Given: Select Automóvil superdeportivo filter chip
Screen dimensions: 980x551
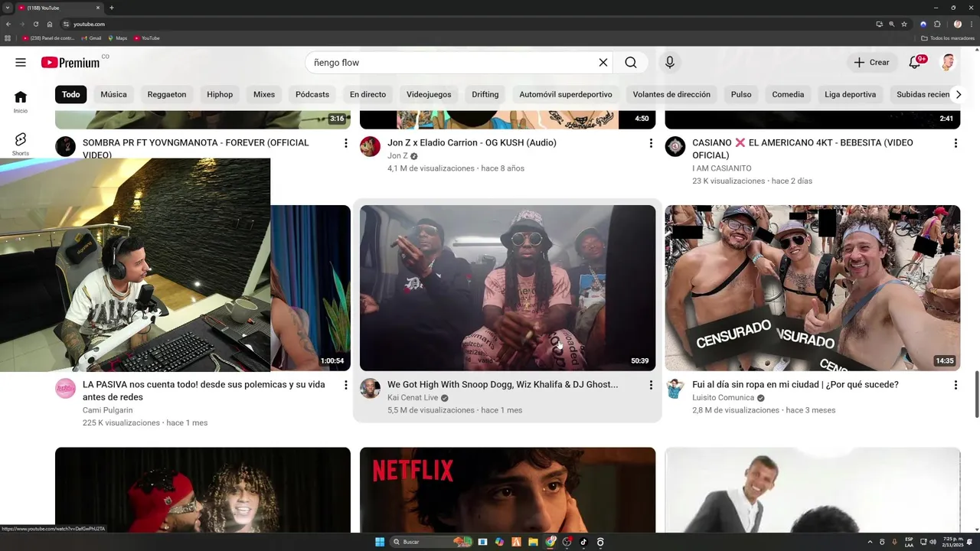Looking at the screenshot, I should click(x=566, y=95).
